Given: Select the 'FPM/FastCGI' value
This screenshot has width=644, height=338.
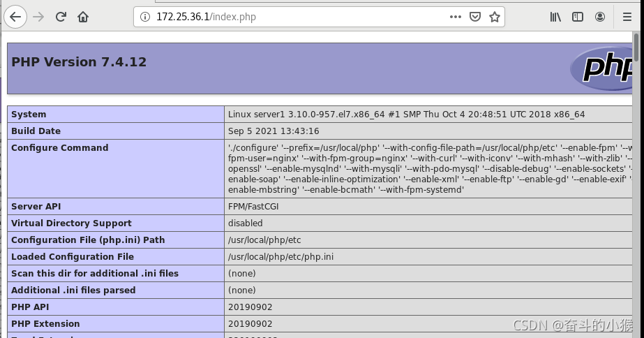Looking at the screenshot, I should pos(253,207).
